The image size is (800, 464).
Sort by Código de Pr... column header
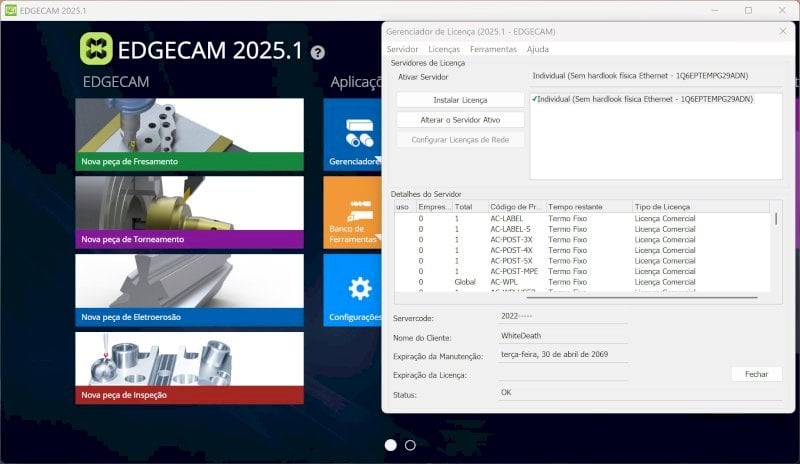point(517,207)
